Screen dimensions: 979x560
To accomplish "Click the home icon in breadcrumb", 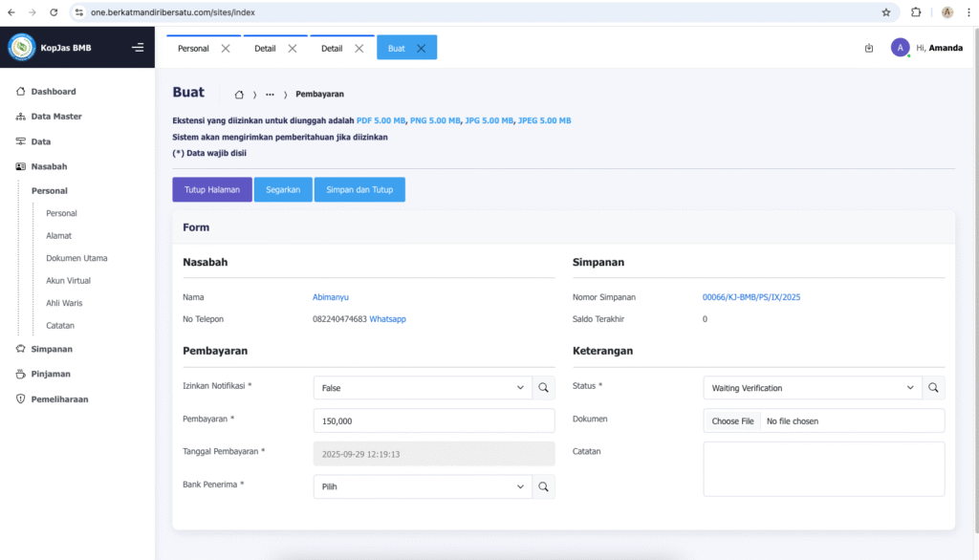I will click(x=239, y=95).
